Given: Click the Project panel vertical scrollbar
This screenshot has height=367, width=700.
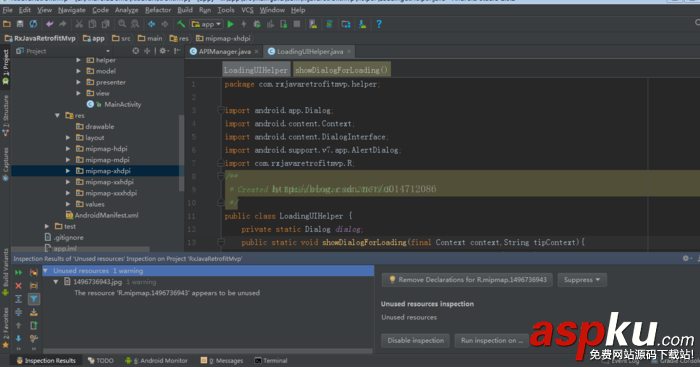Looking at the screenshot, I should tap(181, 152).
